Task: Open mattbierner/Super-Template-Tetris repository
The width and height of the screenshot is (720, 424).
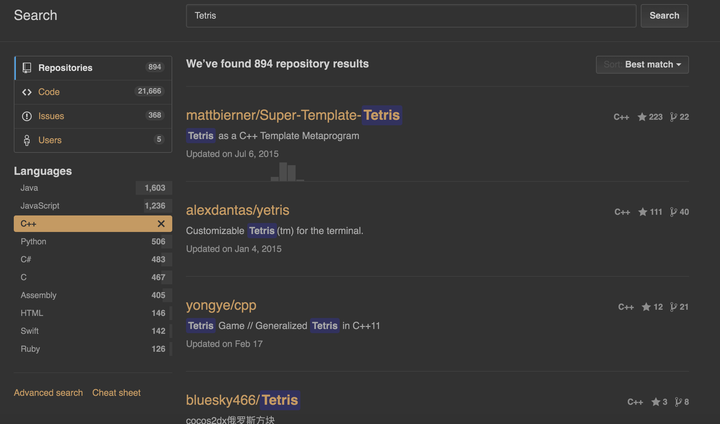Action: click(293, 115)
